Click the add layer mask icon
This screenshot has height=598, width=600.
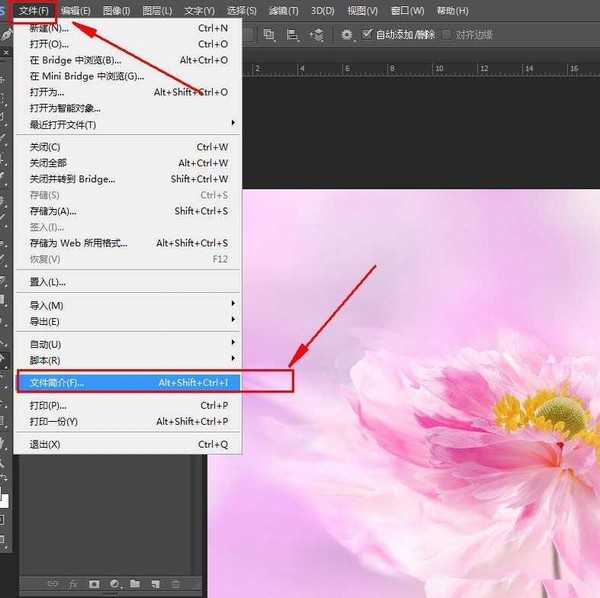[x=94, y=584]
